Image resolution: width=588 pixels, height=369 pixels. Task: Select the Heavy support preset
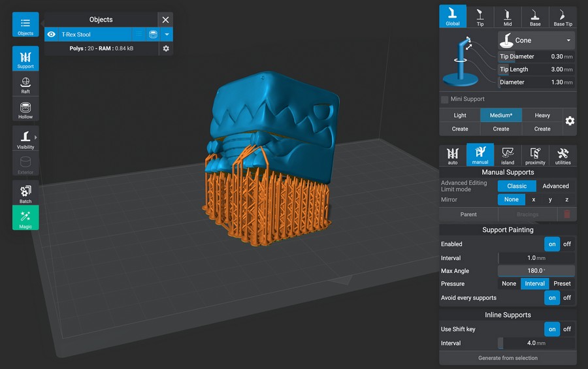[x=542, y=116]
